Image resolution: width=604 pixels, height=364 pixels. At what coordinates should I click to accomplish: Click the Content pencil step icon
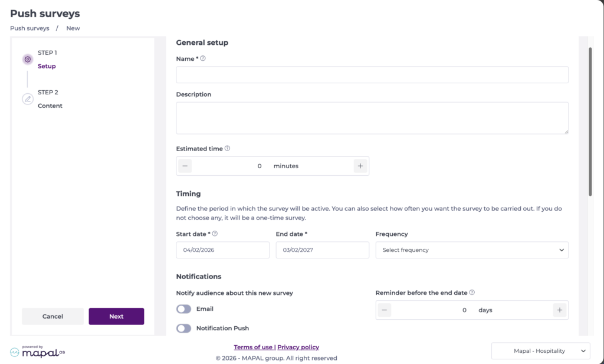[28, 99]
